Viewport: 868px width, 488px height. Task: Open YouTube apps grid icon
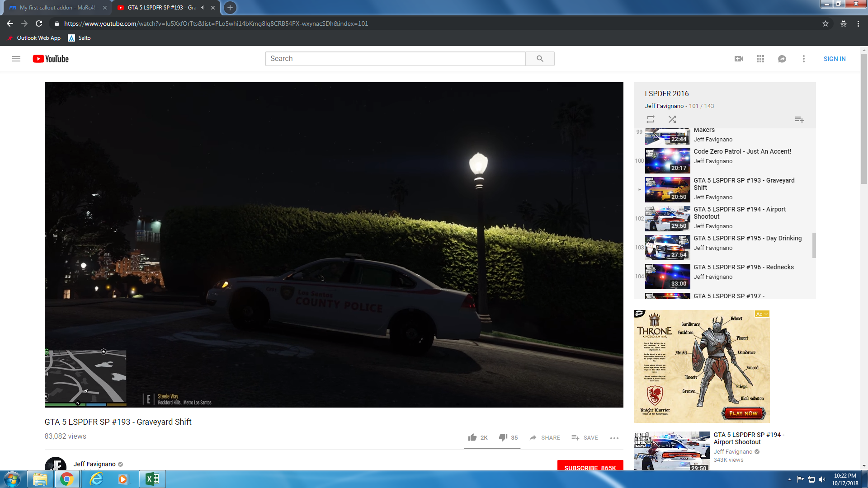tap(760, 59)
